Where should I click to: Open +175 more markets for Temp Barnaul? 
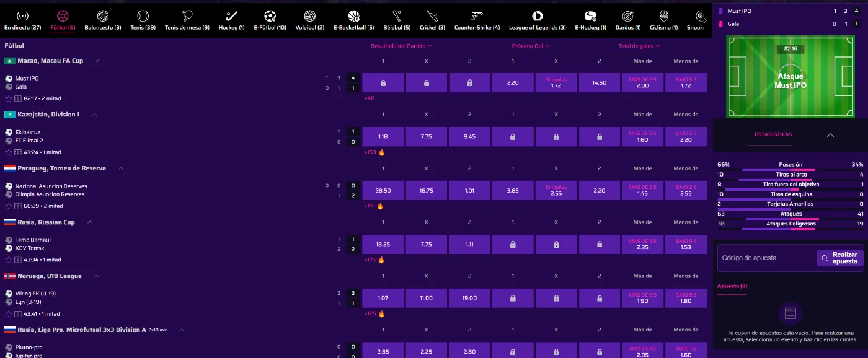pyautogui.click(x=371, y=260)
